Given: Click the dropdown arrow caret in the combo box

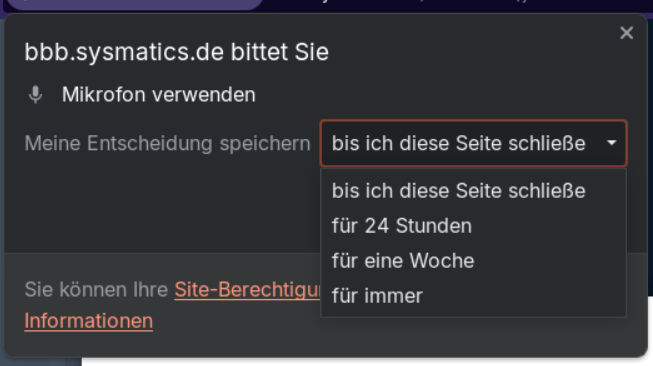Looking at the screenshot, I should click(x=611, y=143).
